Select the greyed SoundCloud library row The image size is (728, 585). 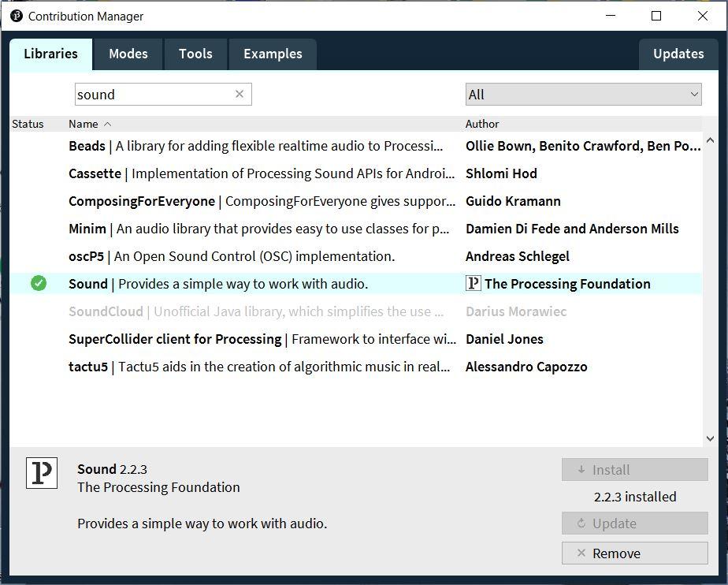click(x=355, y=311)
